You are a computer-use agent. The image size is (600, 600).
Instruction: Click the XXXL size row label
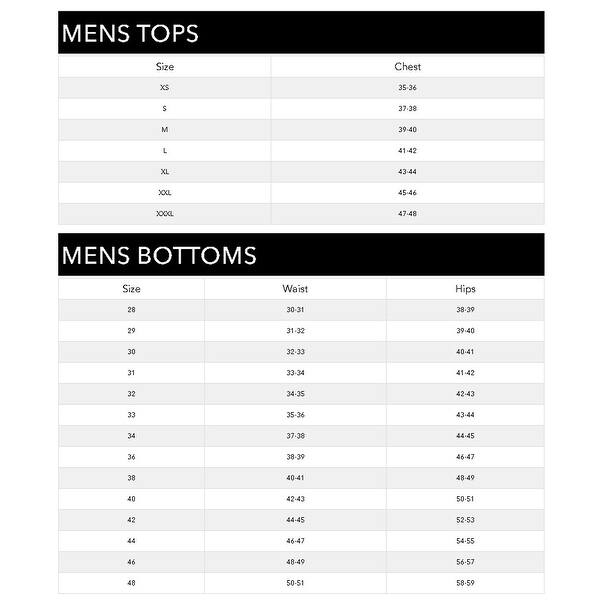(165, 214)
